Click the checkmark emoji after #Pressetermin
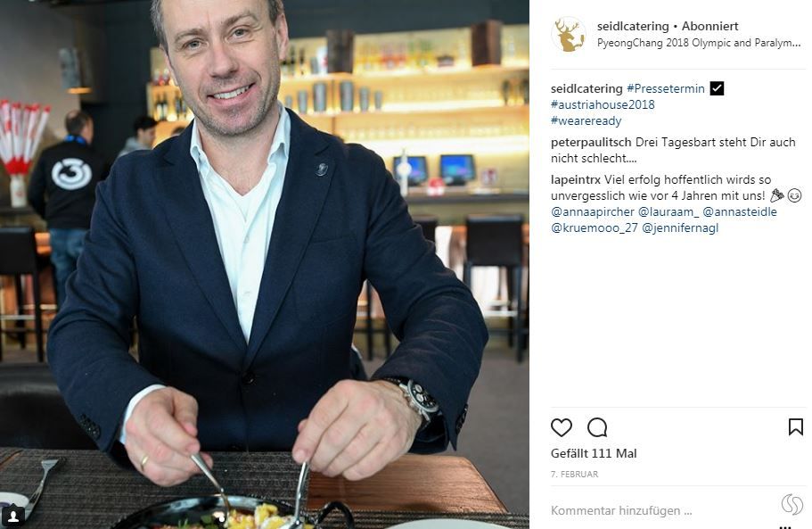812x529 pixels. coord(717,88)
